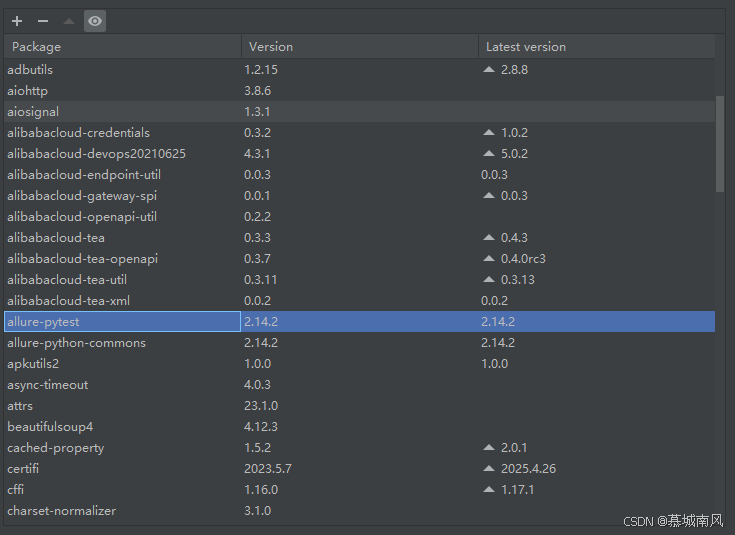735x535 pixels.
Task: Click version 23.1.0 of attrs
Action: click(x=261, y=406)
